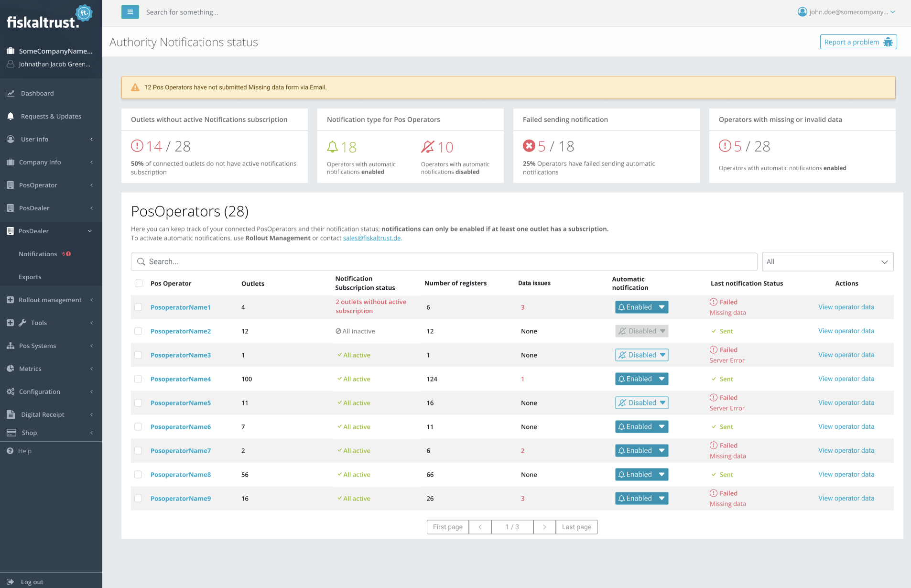This screenshot has width=911, height=588.
Task: Click the red X icon beside 5 / 18
Action: (529, 145)
